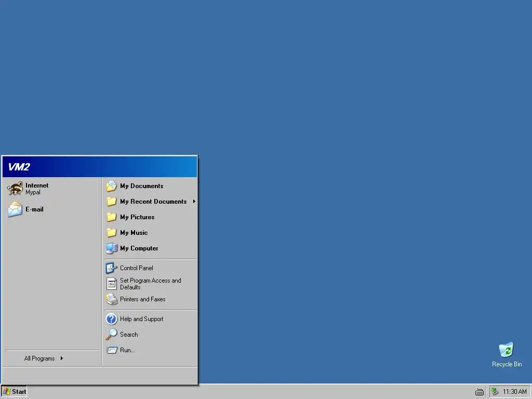Select My Computer label in Start menu

pyautogui.click(x=139, y=248)
